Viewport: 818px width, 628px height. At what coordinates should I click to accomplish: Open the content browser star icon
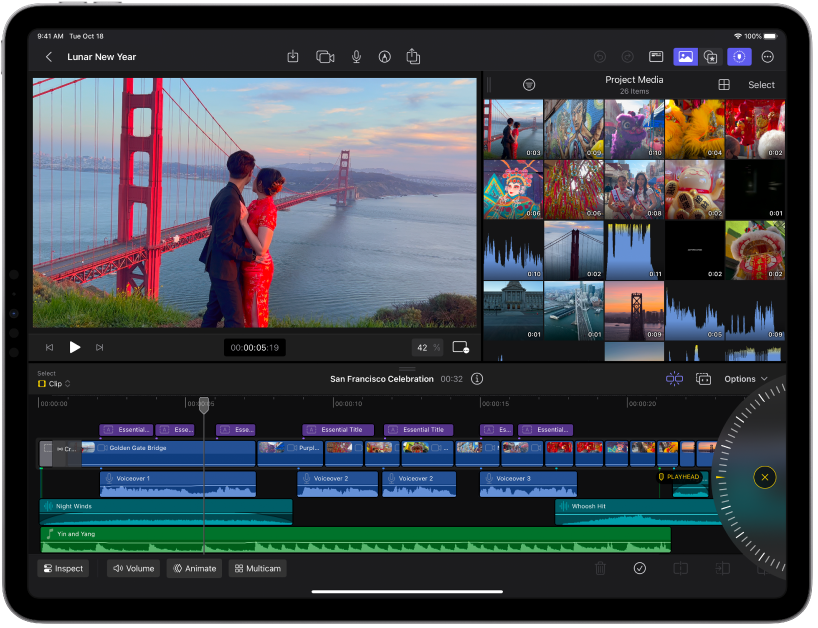(711, 57)
